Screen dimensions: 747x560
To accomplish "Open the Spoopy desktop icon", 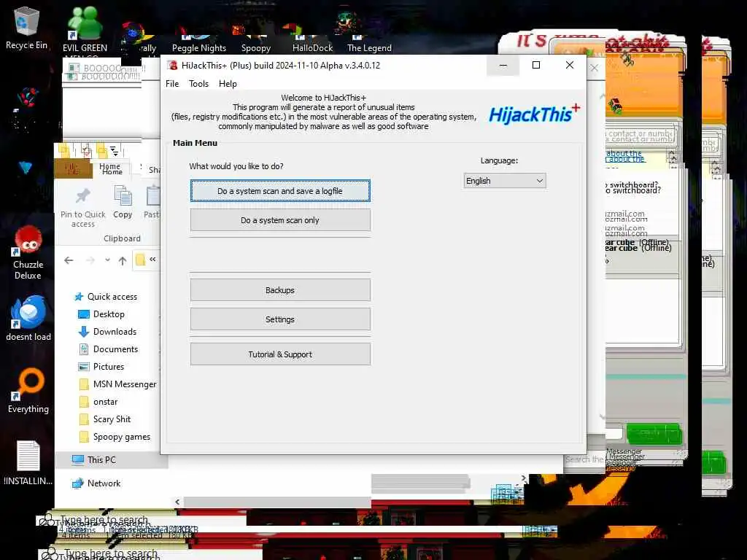I will point(255,42).
